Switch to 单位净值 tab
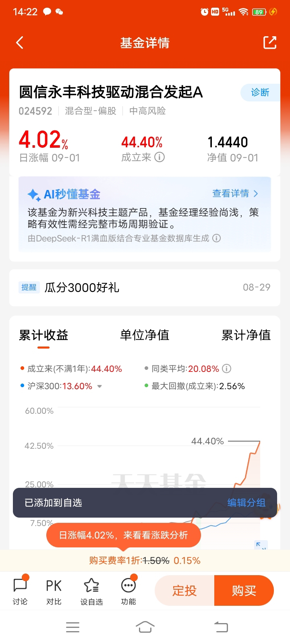Viewport: 290px width, 644px height. (145, 335)
